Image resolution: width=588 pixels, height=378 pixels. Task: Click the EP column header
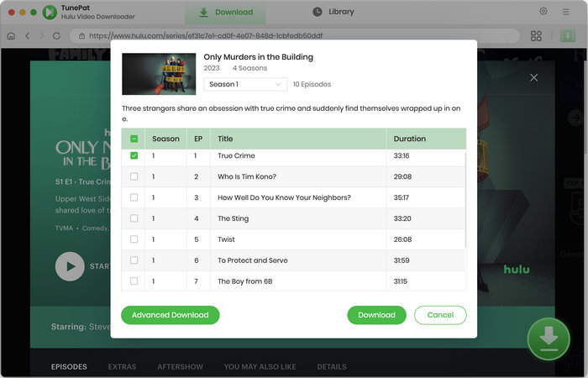(198, 139)
